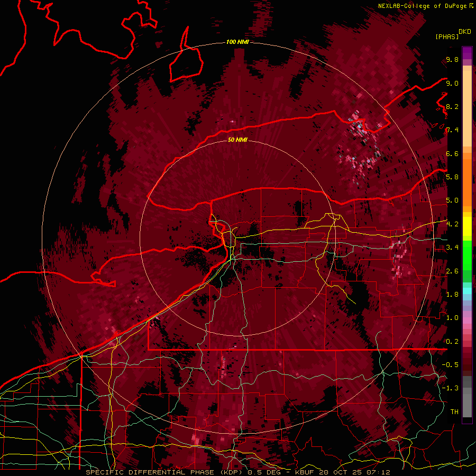
Task: Click the 3.4 value on the color scale
Action: [452, 247]
